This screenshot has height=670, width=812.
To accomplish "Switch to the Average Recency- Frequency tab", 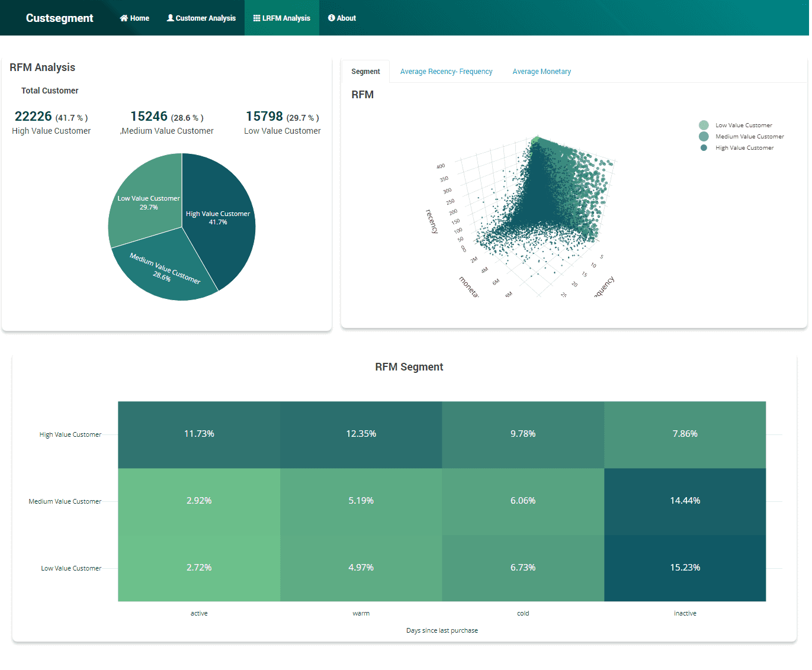I will 446,71.
